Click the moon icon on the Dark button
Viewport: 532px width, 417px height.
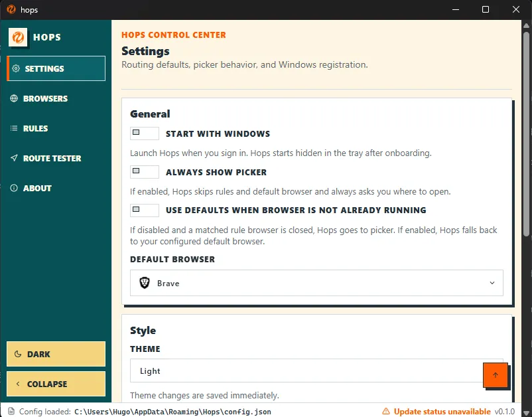coord(18,354)
